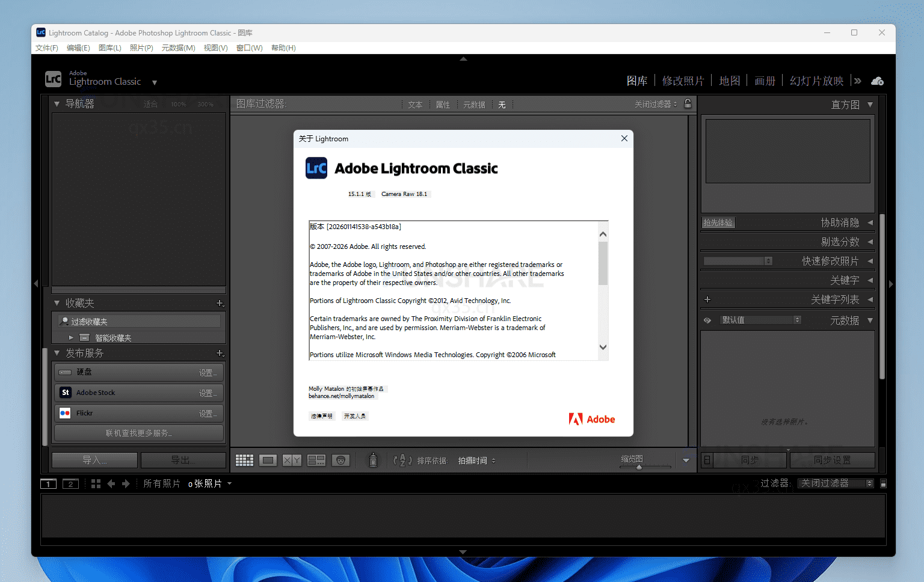Open identity plate dropdown arrow
The image size is (924, 582).
pyautogui.click(x=155, y=83)
